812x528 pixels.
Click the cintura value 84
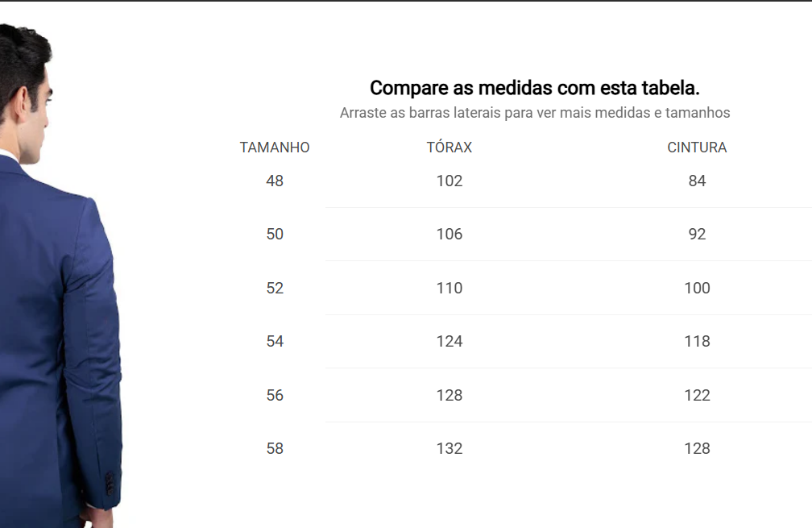point(697,181)
